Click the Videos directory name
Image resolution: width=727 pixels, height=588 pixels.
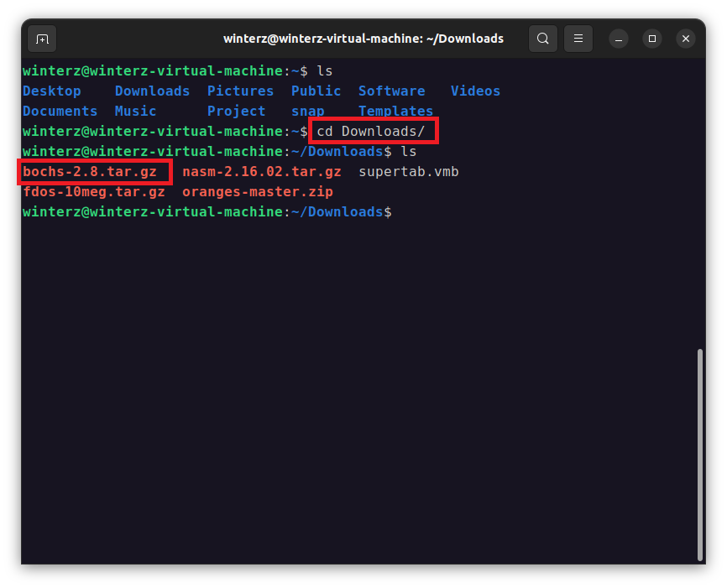pos(474,91)
